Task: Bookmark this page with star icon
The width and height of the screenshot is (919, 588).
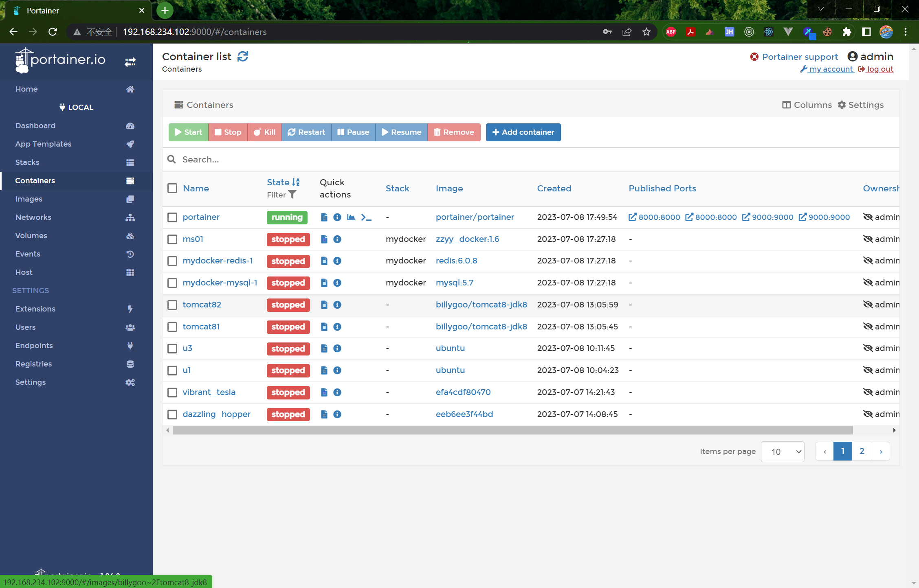Action: click(646, 32)
